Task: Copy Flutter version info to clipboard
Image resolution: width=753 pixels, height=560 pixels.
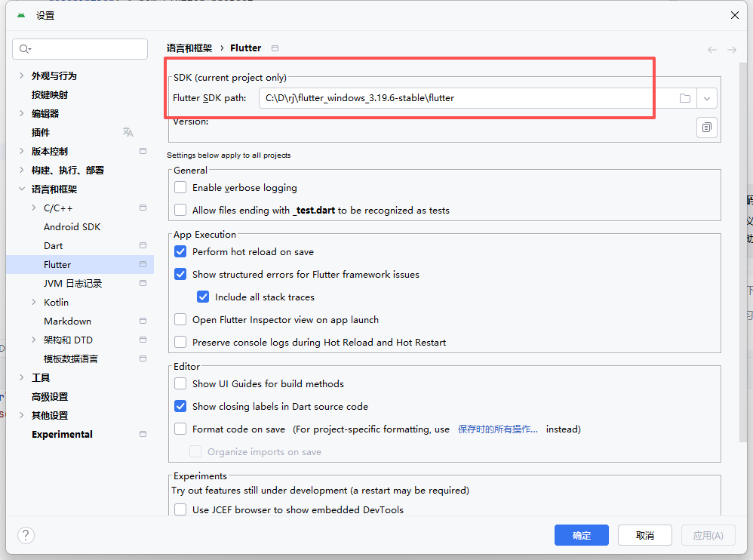Action: tap(706, 128)
